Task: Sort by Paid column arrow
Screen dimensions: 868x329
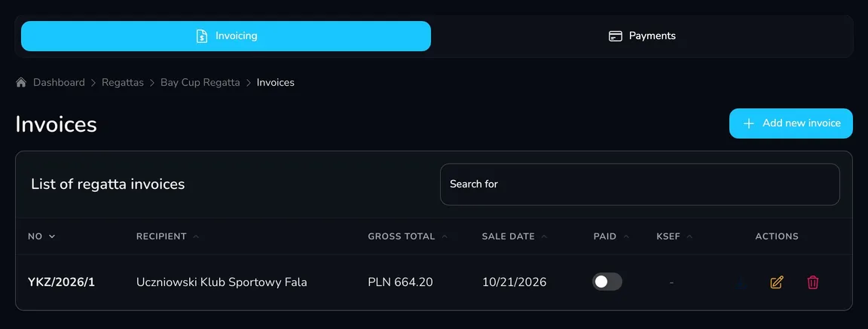Action: (x=626, y=236)
